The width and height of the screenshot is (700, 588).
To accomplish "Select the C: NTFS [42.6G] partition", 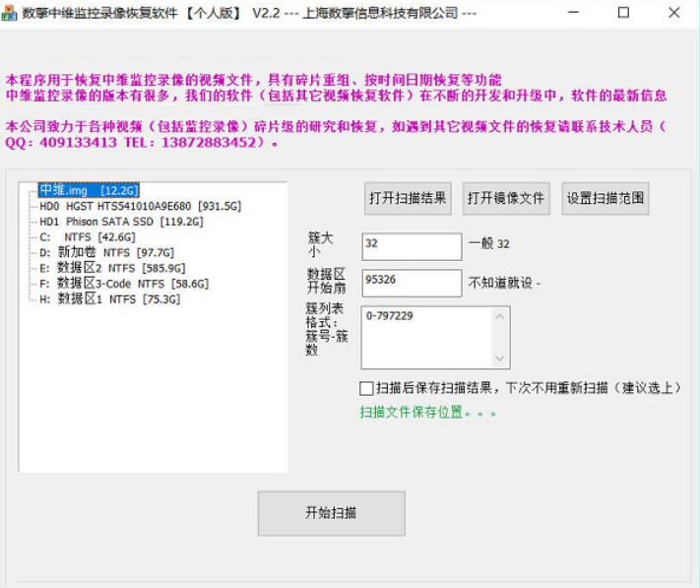I will (x=87, y=237).
